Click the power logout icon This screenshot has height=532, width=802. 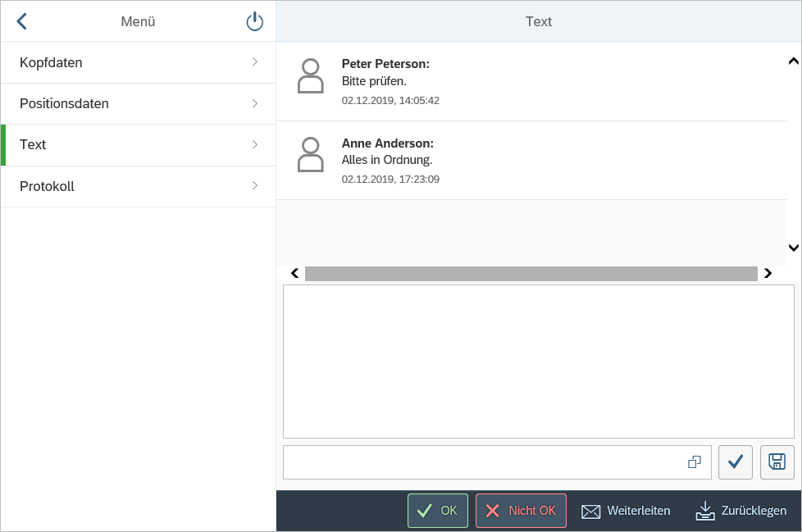[255, 22]
